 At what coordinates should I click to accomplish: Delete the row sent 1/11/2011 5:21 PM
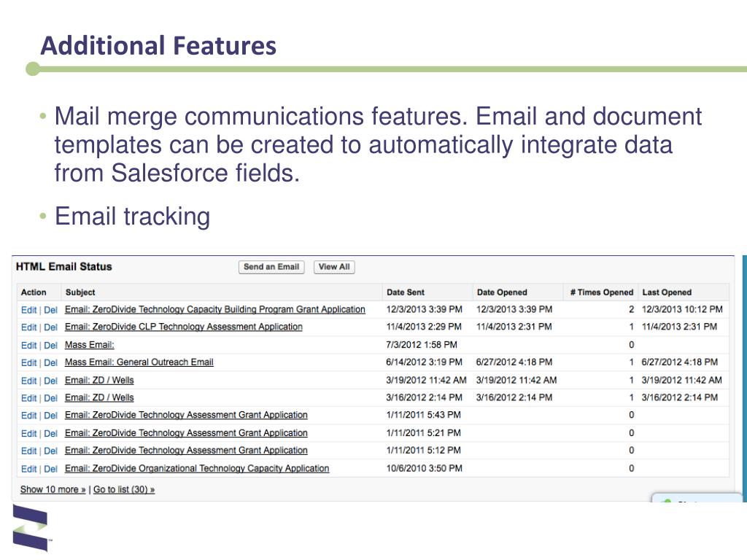(x=50, y=434)
